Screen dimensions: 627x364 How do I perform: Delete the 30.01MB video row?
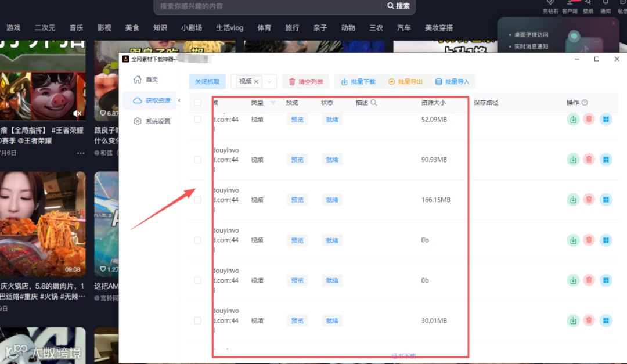tap(589, 320)
